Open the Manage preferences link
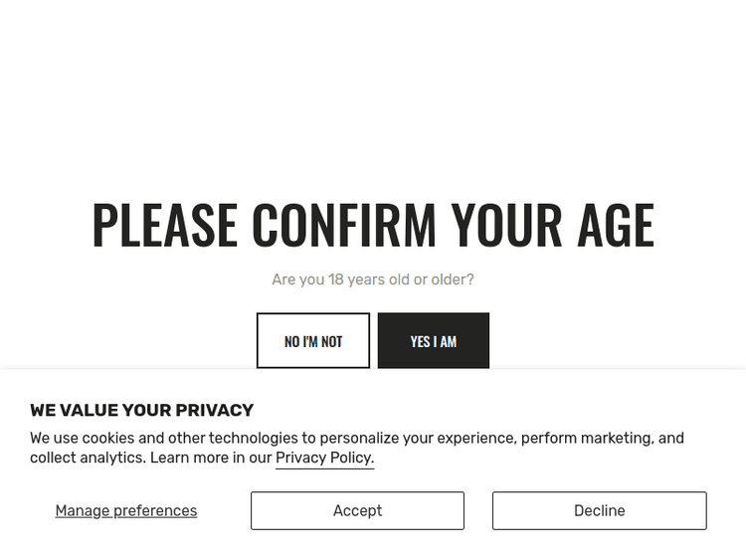This screenshot has width=746, height=560. [x=126, y=510]
